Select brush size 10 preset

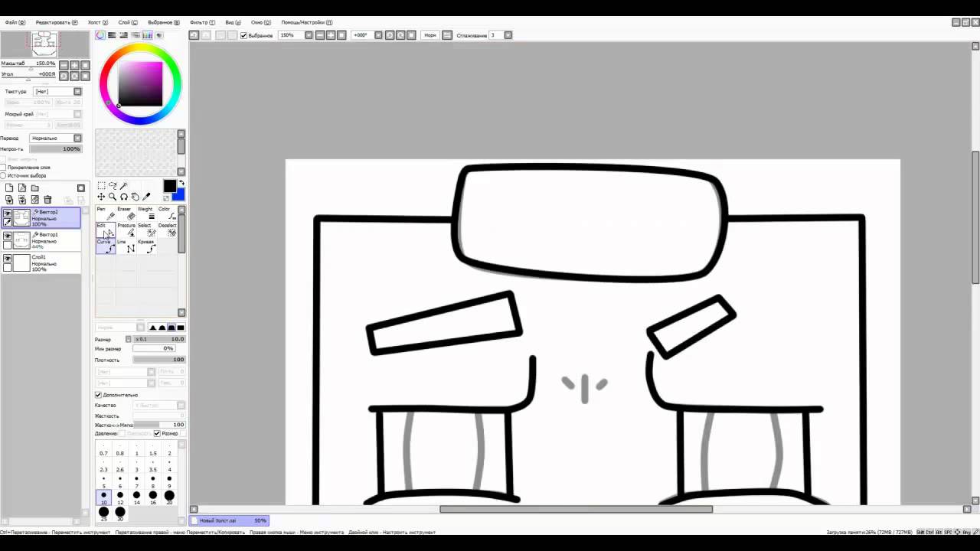coord(103,497)
